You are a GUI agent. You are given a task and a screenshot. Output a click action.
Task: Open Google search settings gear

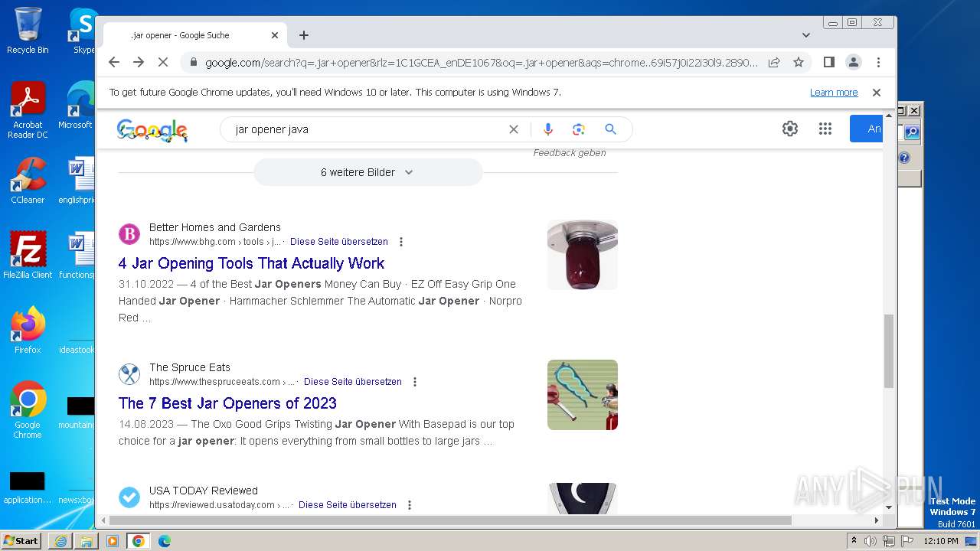point(790,129)
